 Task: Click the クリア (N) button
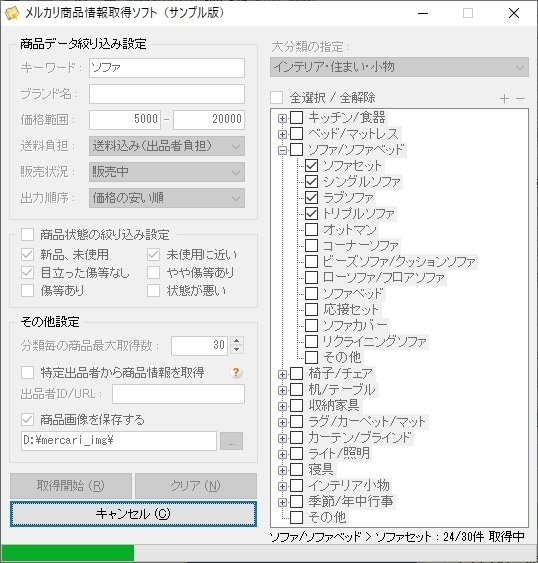tap(196, 486)
